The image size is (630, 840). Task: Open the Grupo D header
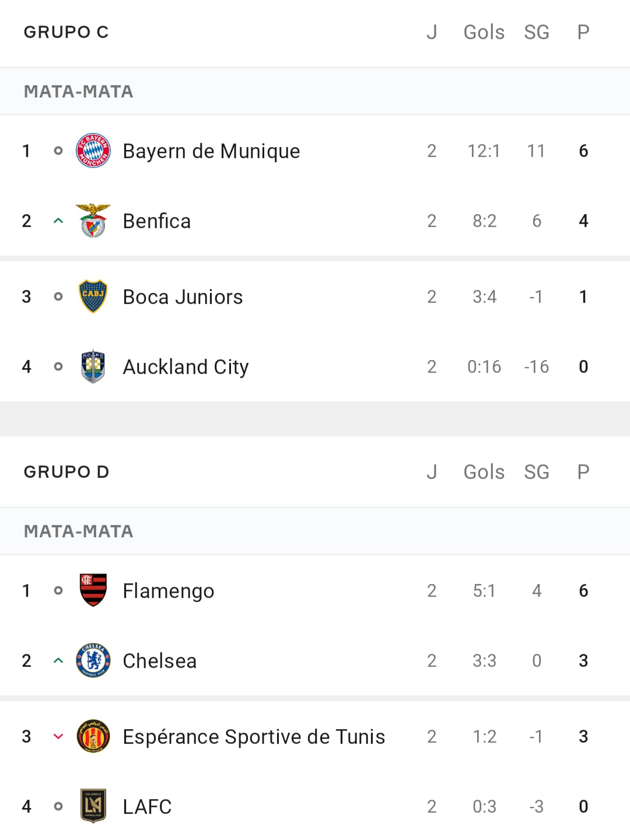point(66,472)
